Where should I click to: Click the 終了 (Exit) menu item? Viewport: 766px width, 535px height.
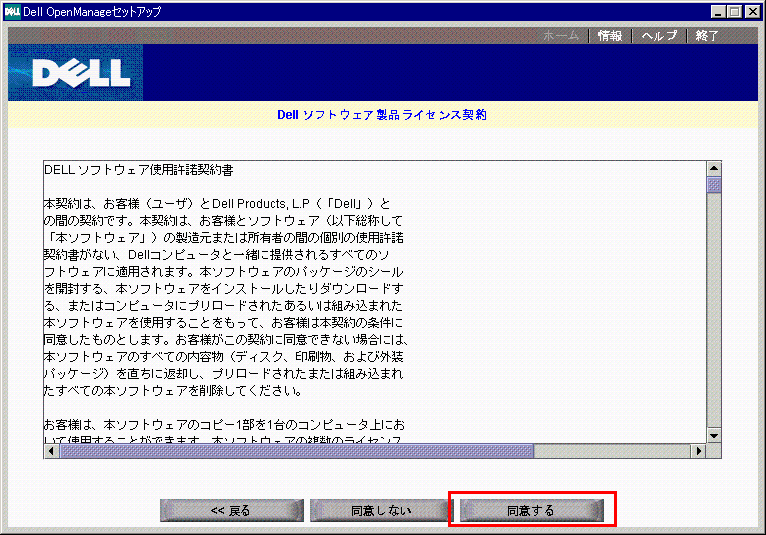pyautogui.click(x=706, y=36)
